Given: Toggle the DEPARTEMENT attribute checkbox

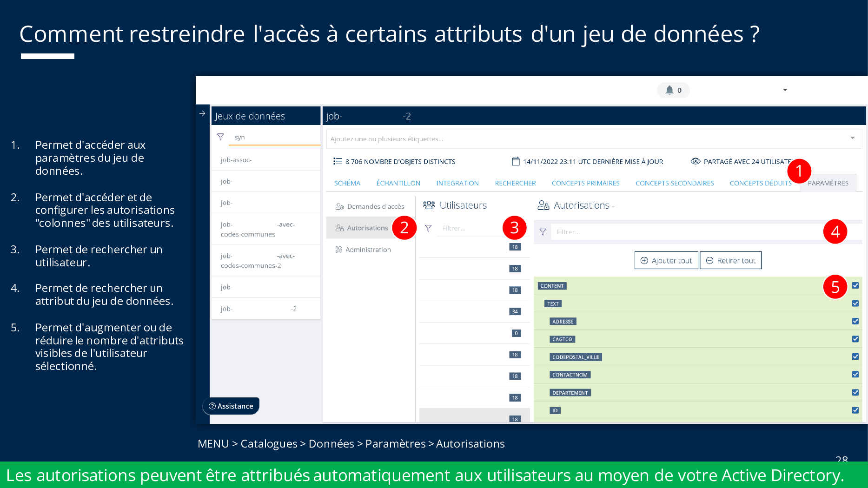Looking at the screenshot, I should point(855,392).
